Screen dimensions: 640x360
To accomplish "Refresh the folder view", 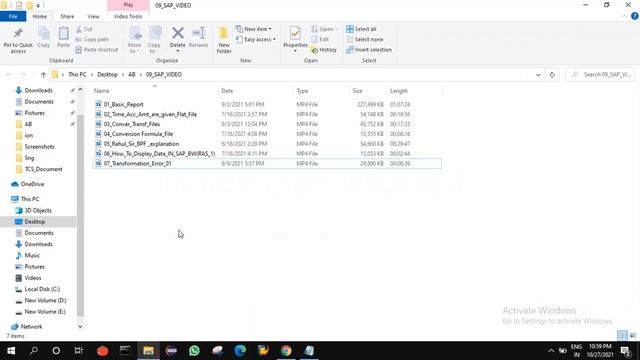I will pyautogui.click(x=552, y=75).
